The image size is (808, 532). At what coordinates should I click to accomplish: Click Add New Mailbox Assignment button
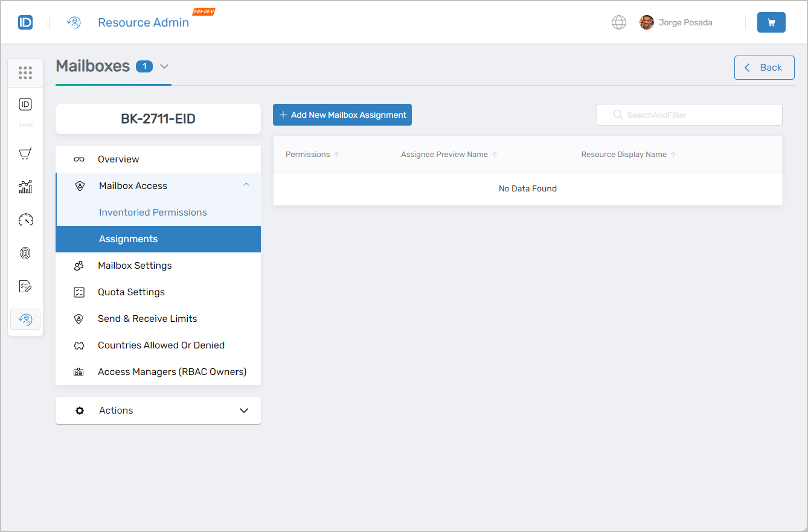[342, 115]
